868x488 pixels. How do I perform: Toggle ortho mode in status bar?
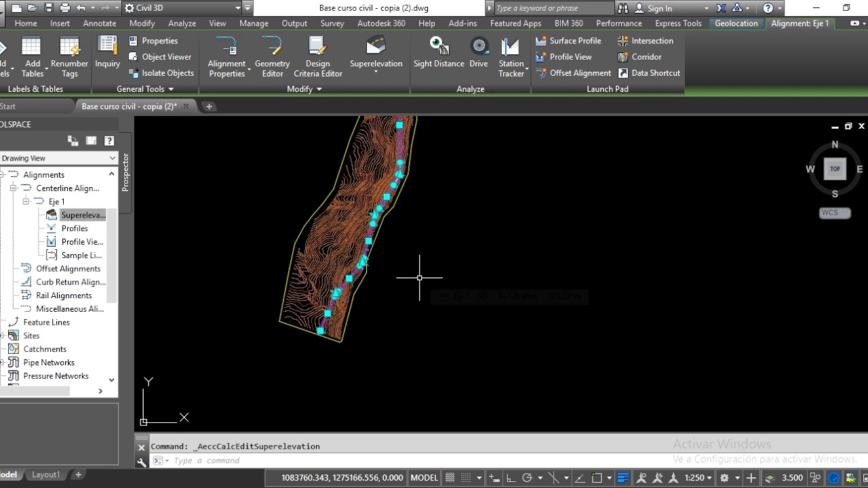tap(511, 478)
